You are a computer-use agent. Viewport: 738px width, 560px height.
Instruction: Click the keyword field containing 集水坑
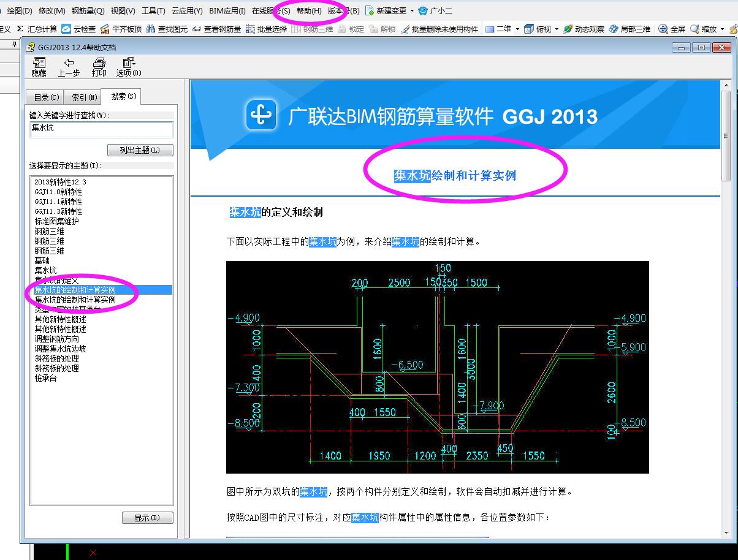pyautogui.click(x=102, y=129)
